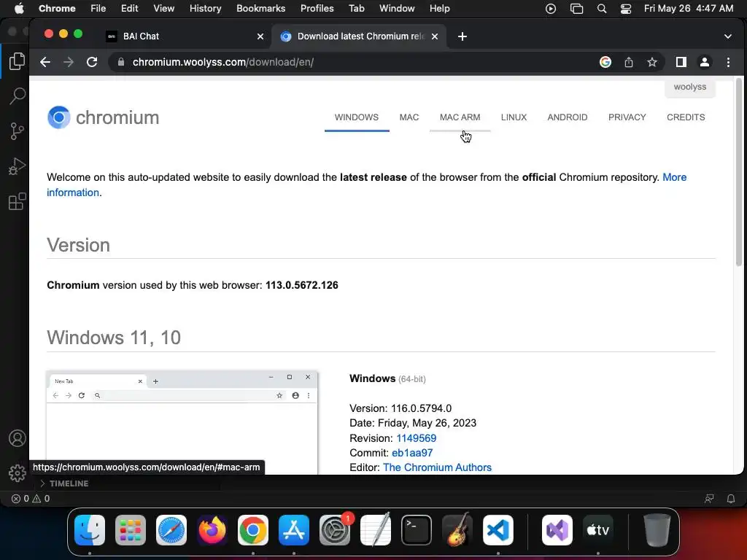This screenshot has height=560, width=747.
Task: Switch to BAI Chat tab
Action: click(x=185, y=36)
